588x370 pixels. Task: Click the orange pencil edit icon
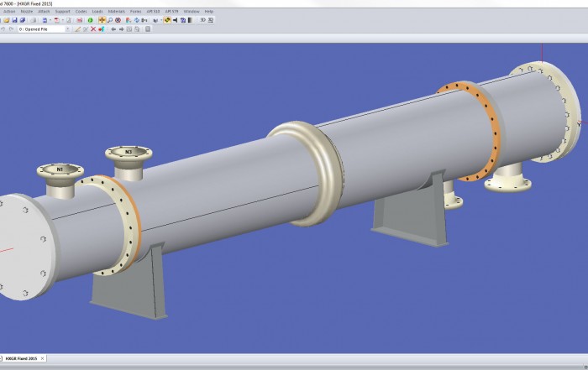coord(77,29)
